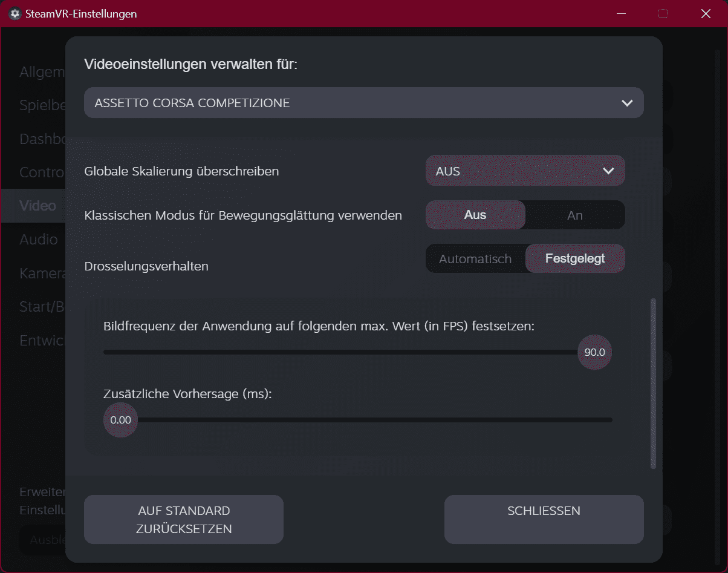Screen dimensions: 728x573
Task: Click the 90.0 FPS slider handle
Action: [x=595, y=352]
